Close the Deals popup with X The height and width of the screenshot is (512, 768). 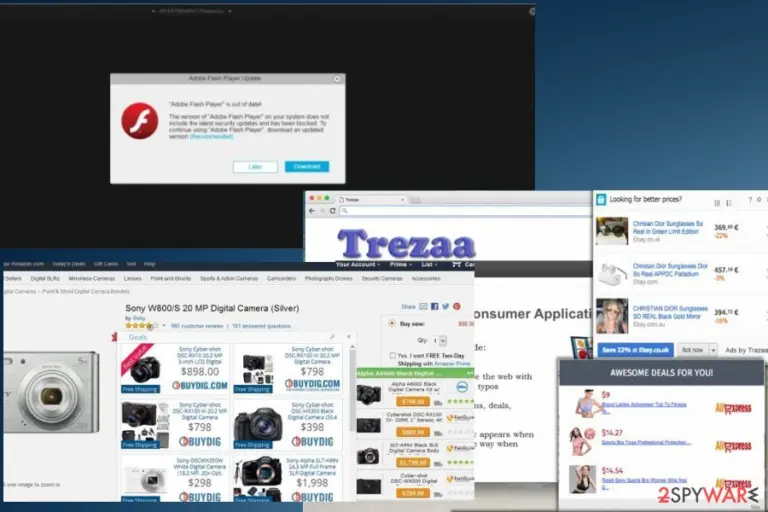point(349,337)
